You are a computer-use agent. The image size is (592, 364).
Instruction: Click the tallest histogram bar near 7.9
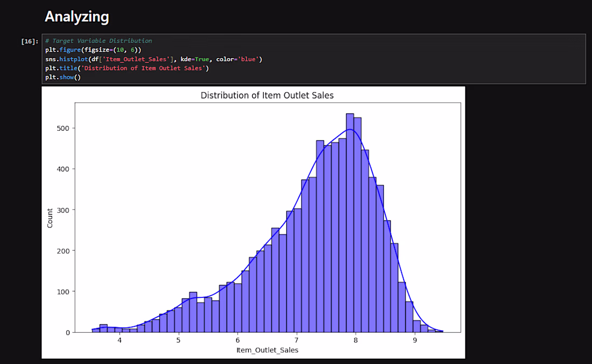coord(350,223)
